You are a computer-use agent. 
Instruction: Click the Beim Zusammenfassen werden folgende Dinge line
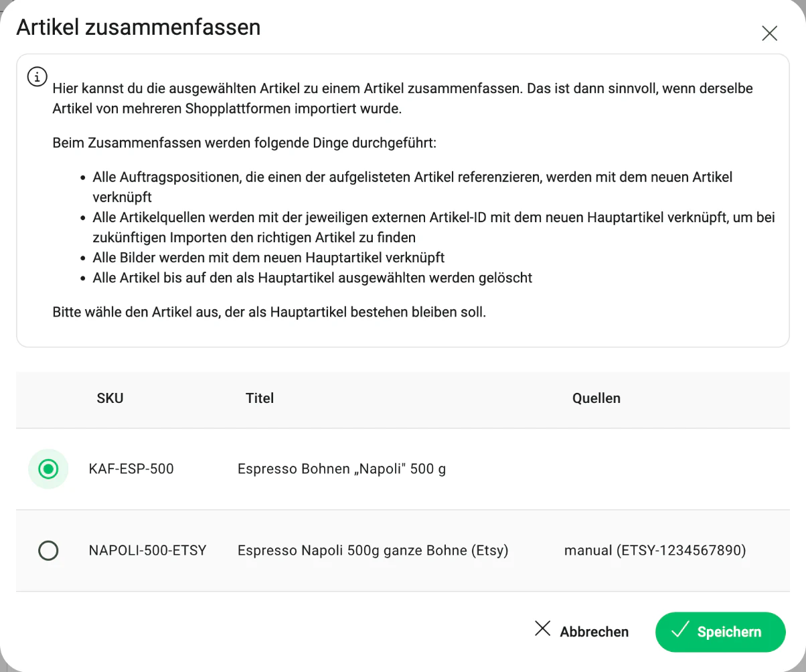point(244,143)
